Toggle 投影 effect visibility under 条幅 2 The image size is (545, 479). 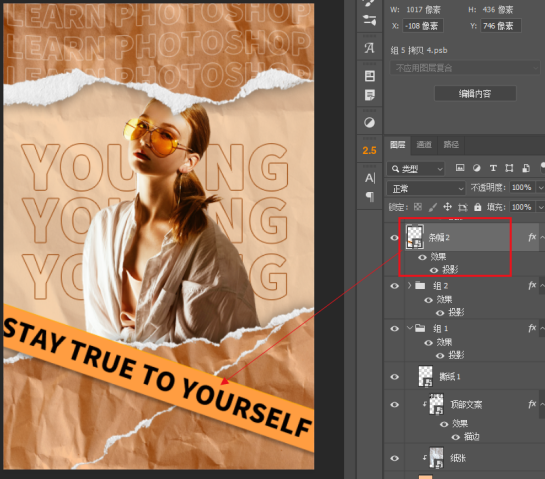(x=433, y=270)
